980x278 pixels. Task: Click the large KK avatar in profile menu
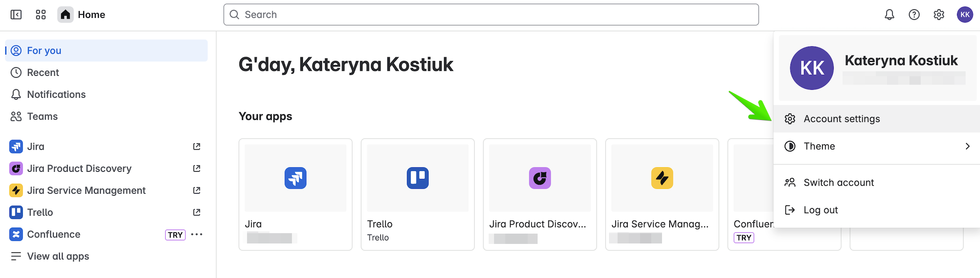[812, 68]
